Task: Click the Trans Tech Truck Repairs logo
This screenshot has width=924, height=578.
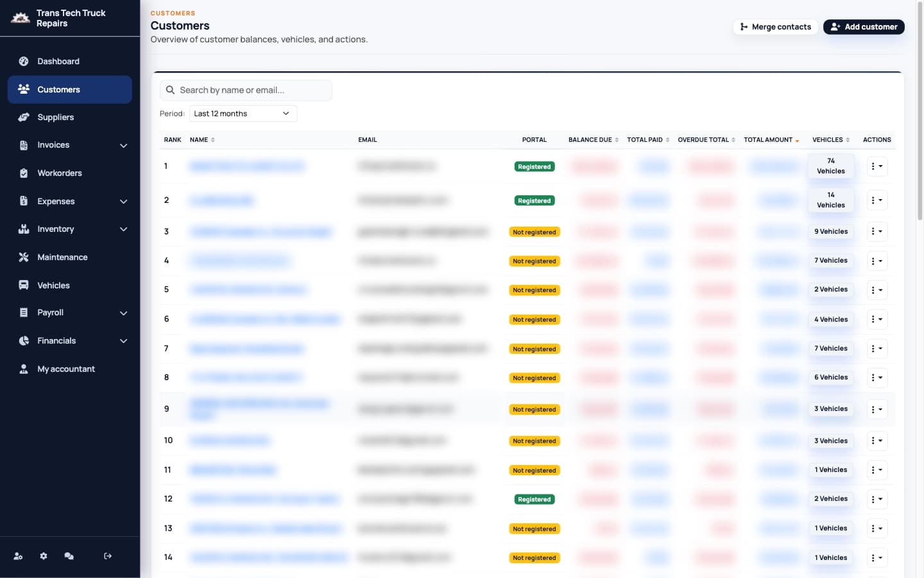Action: (x=21, y=18)
